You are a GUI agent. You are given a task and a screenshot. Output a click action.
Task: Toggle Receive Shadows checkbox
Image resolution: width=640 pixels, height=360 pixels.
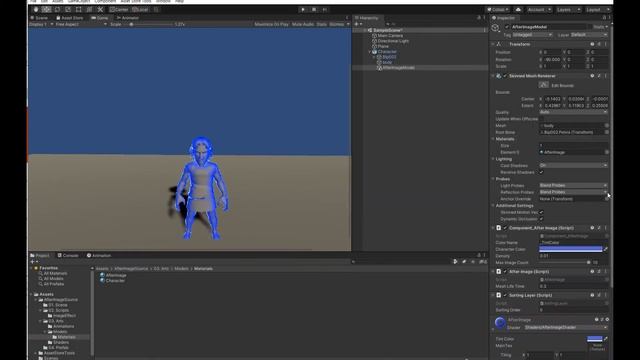click(541, 172)
